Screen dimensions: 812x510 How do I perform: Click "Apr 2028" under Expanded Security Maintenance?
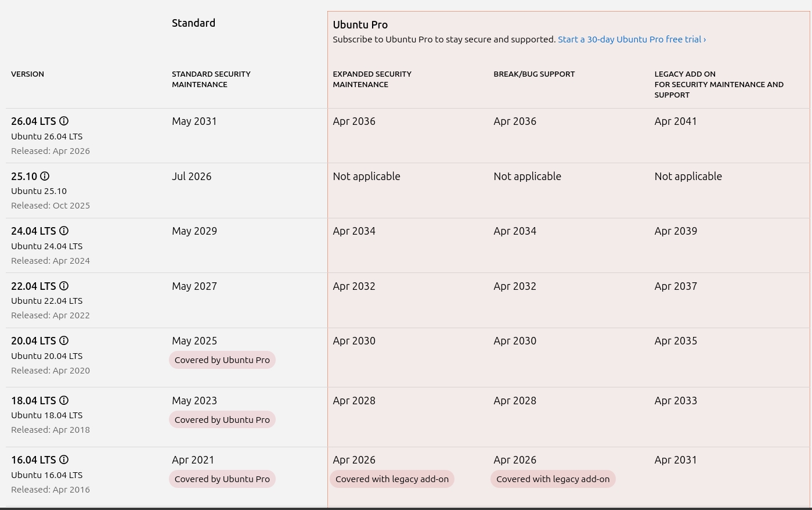coord(354,400)
